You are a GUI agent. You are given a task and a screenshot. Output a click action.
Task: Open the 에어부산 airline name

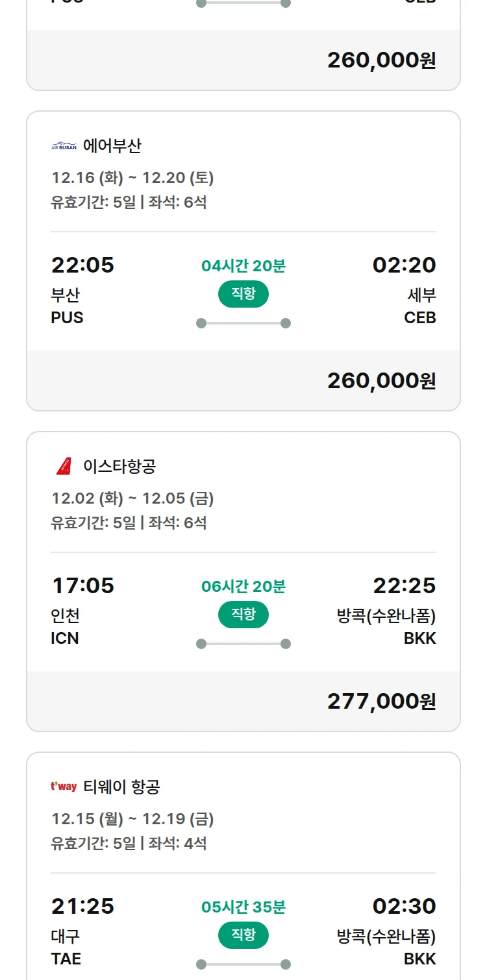click(112, 146)
